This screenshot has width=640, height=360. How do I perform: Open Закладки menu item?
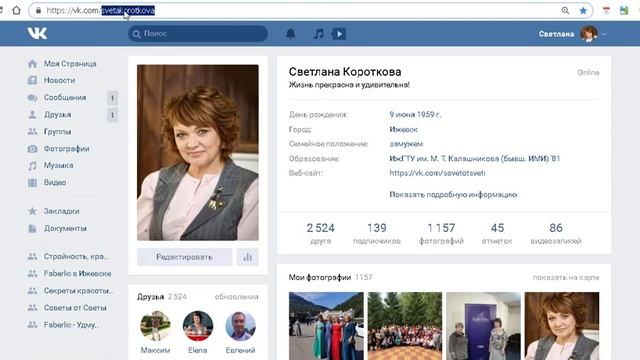[61, 211]
